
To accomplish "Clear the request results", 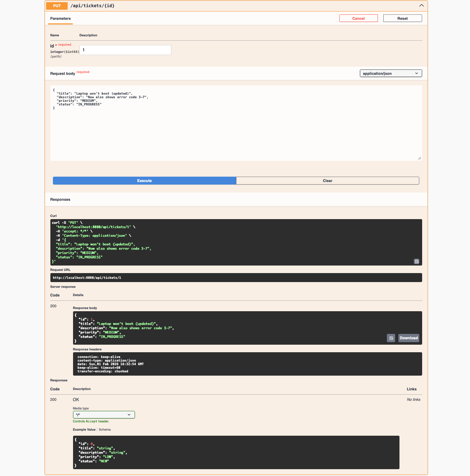I will (327, 181).
